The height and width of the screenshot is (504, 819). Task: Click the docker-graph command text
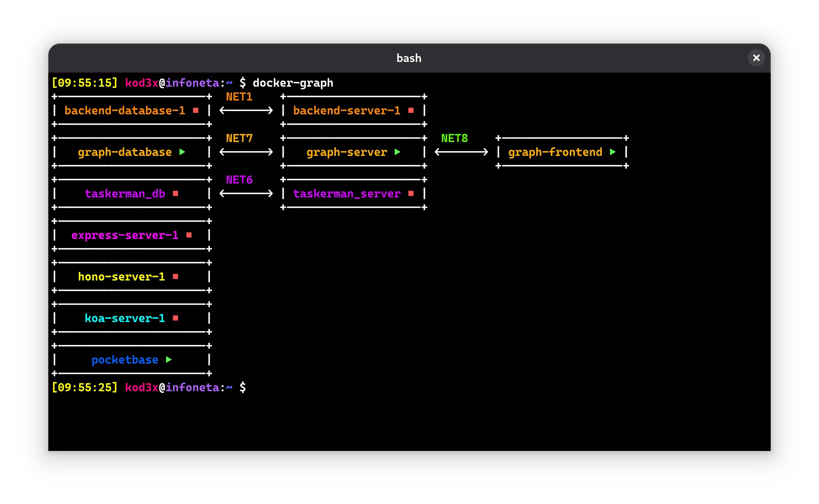293,83
